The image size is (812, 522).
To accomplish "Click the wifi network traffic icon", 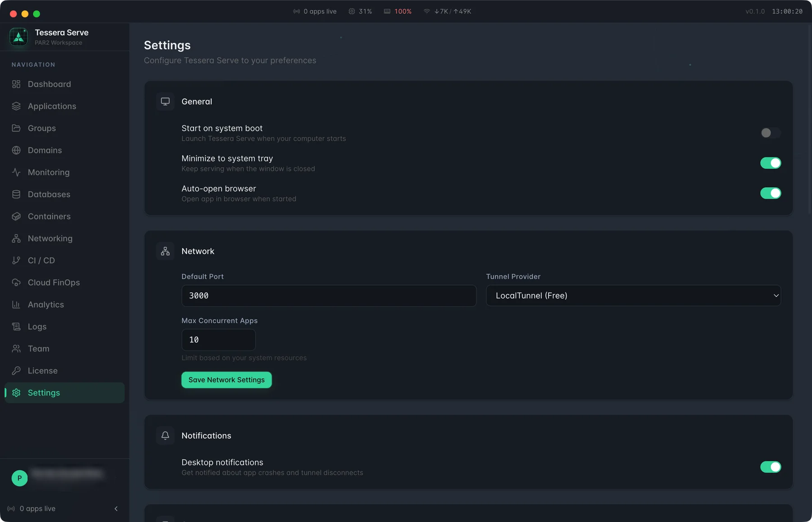I will click(x=427, y=11).
